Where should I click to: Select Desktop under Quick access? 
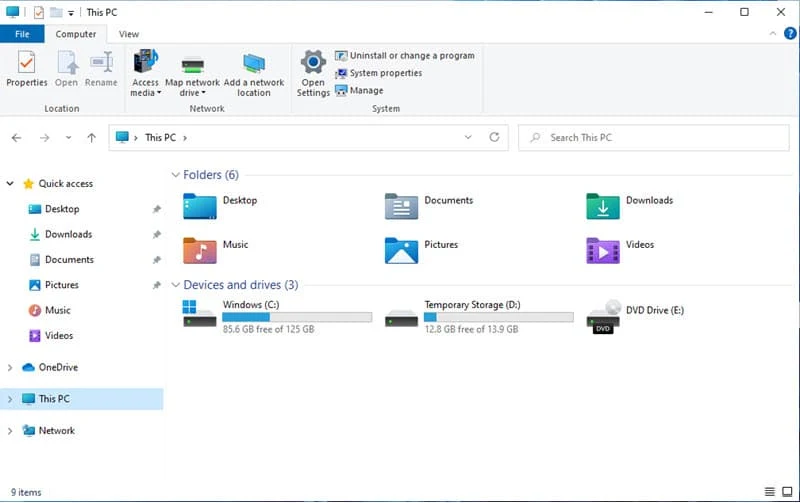coord(62,209)
